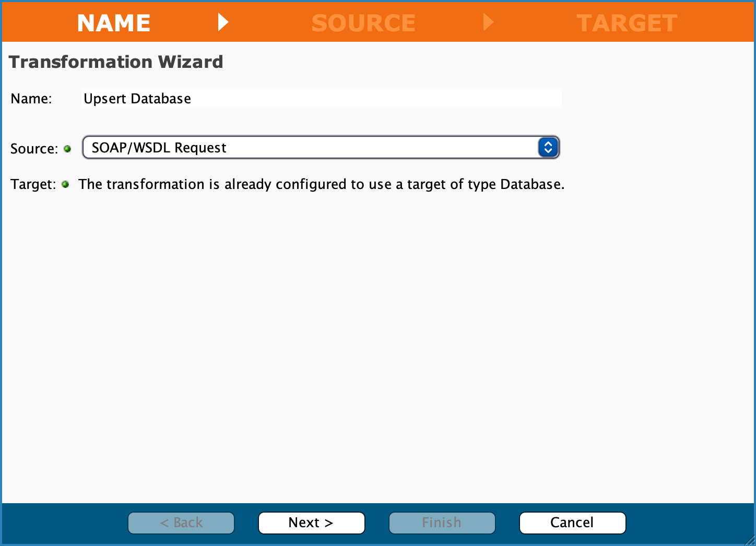
Task: Click the SOURCE step in wizard header
Action: (x=363, y=23)
